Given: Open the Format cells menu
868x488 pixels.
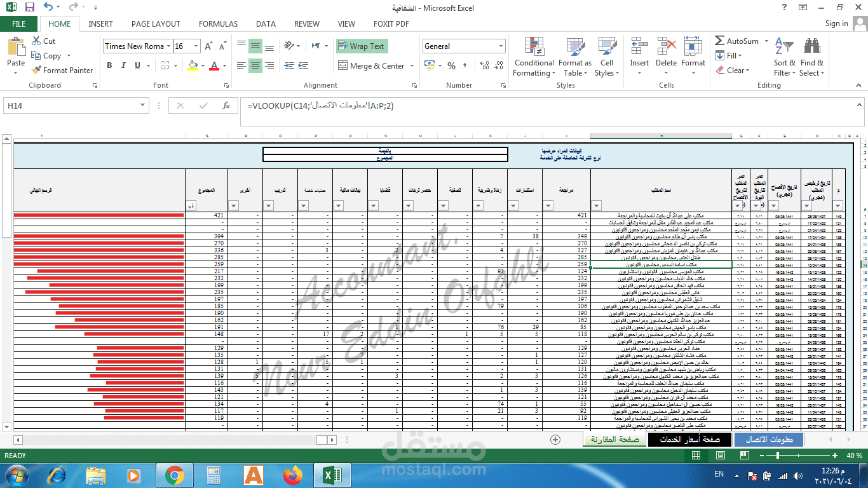Looking at the screenshot, I should pyautogui.click(x=693, y=57).
